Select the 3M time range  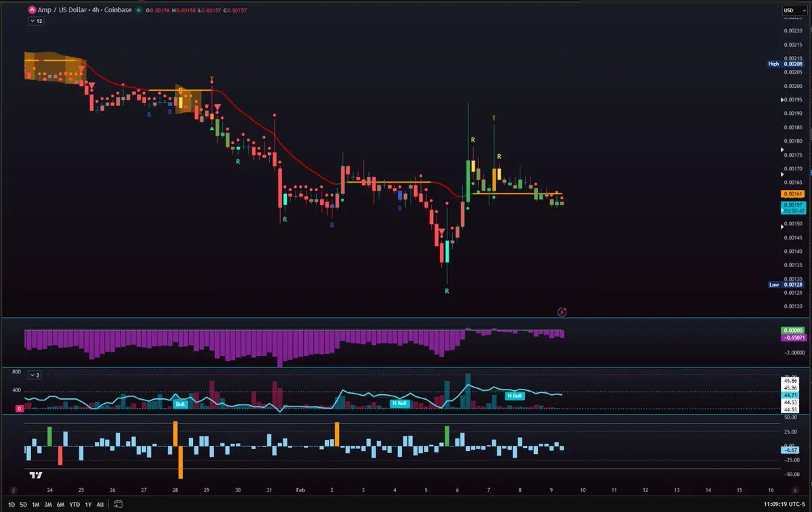pos(48,504)
